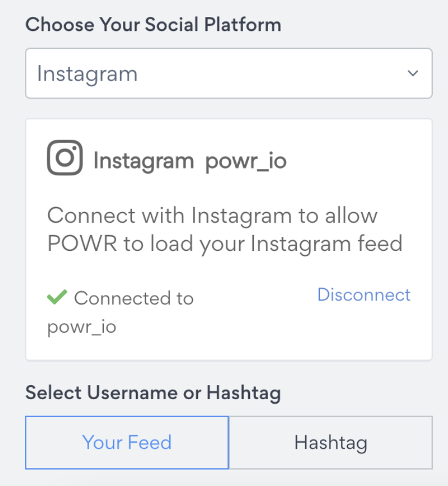Select the Instagram value text in combo box

pos(87,74)
